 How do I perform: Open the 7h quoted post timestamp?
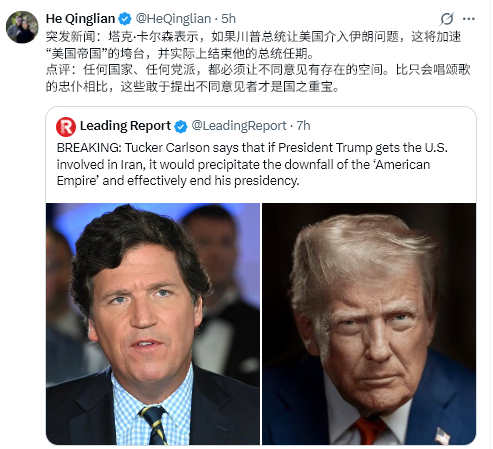(303, 126)
